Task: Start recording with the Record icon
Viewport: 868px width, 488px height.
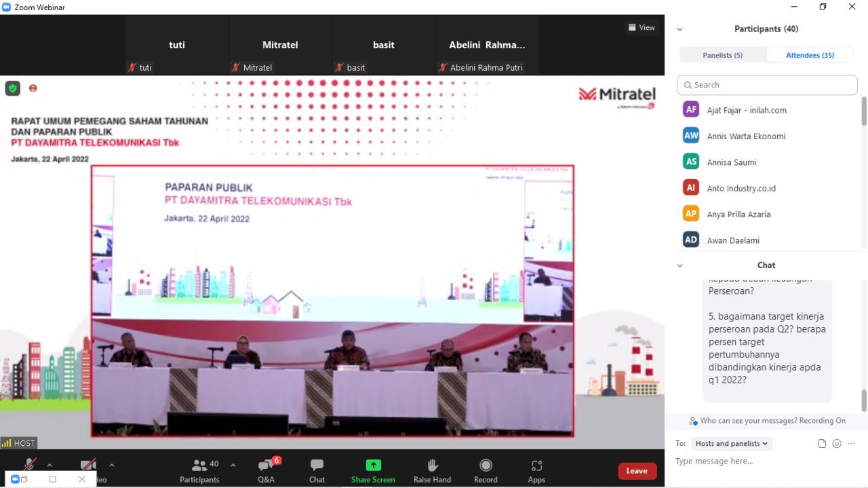Action: 486,466
